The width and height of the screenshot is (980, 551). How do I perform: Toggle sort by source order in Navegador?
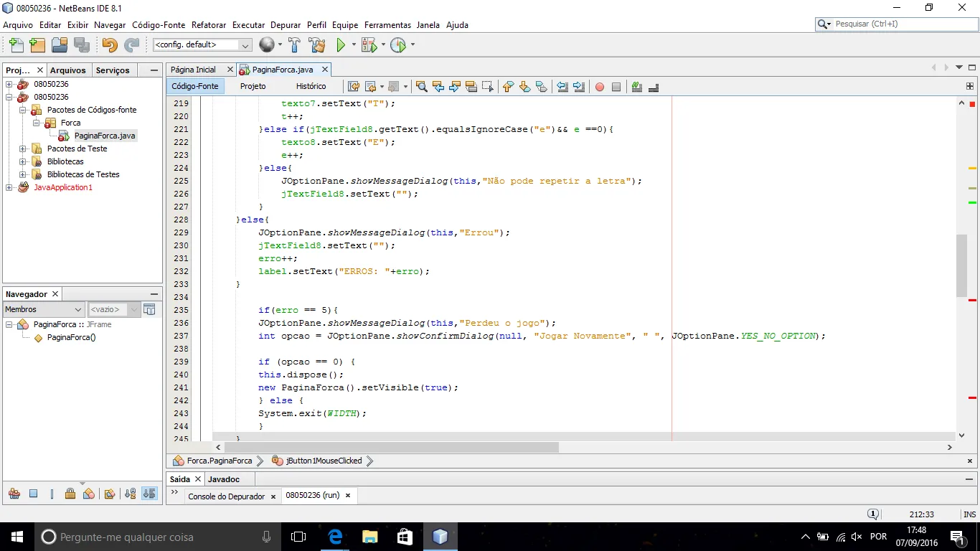tap(149, 494)
